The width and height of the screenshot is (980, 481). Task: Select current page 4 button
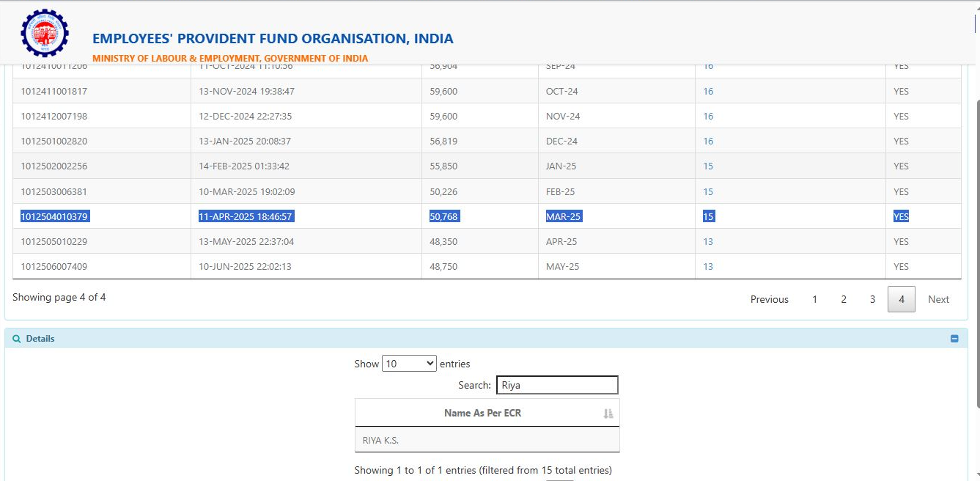[x=902, y=299]
